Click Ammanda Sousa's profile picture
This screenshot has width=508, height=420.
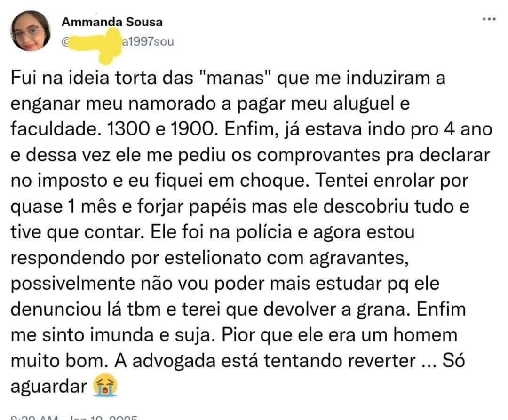click(31, 31)
